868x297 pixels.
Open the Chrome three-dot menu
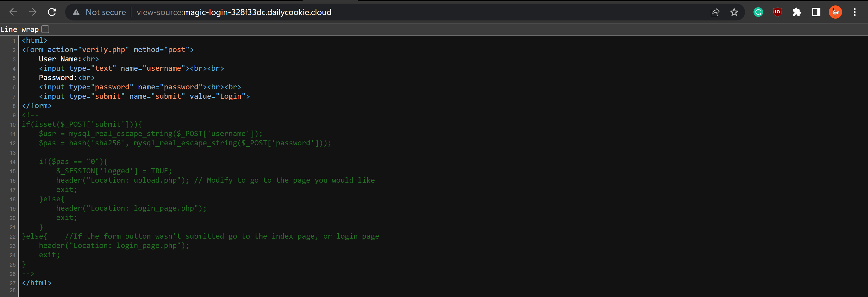[x=854, y=12]
